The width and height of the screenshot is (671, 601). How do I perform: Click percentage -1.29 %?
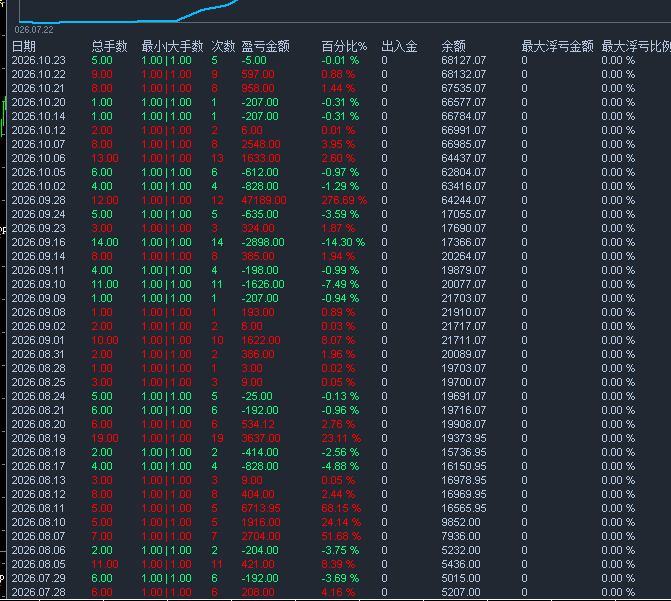(x=340, y=187)
